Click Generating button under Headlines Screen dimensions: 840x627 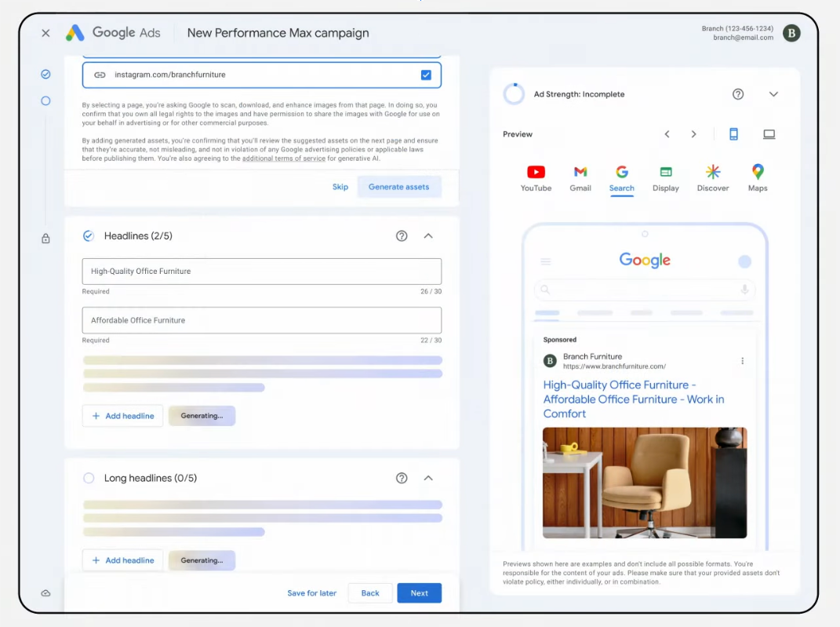[x=202, y=416]
